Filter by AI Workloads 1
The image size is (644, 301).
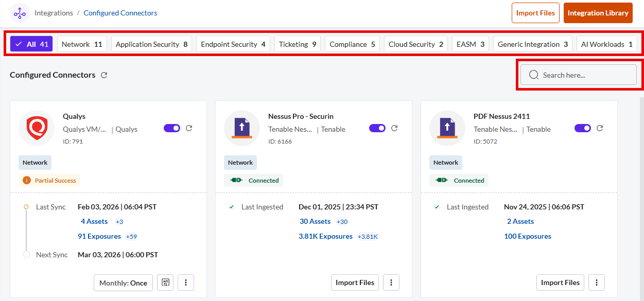coord(607,44)
